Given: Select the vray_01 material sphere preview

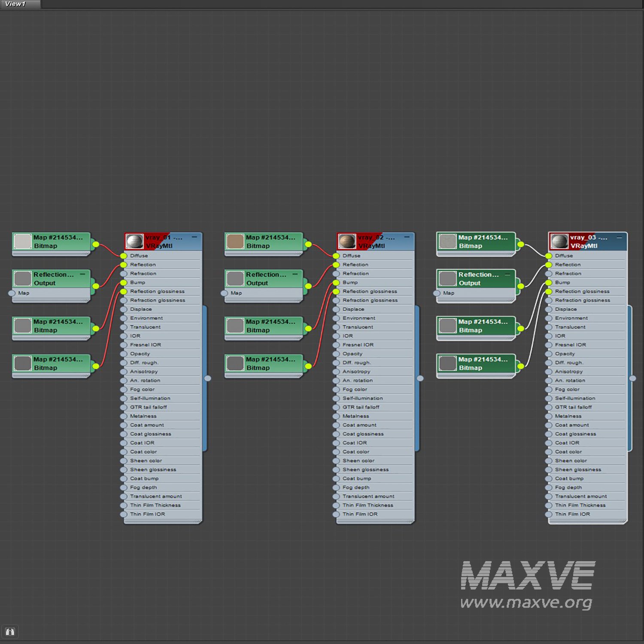Looking at the screenshot, I should pyautogui.click(x=134, y=242).
